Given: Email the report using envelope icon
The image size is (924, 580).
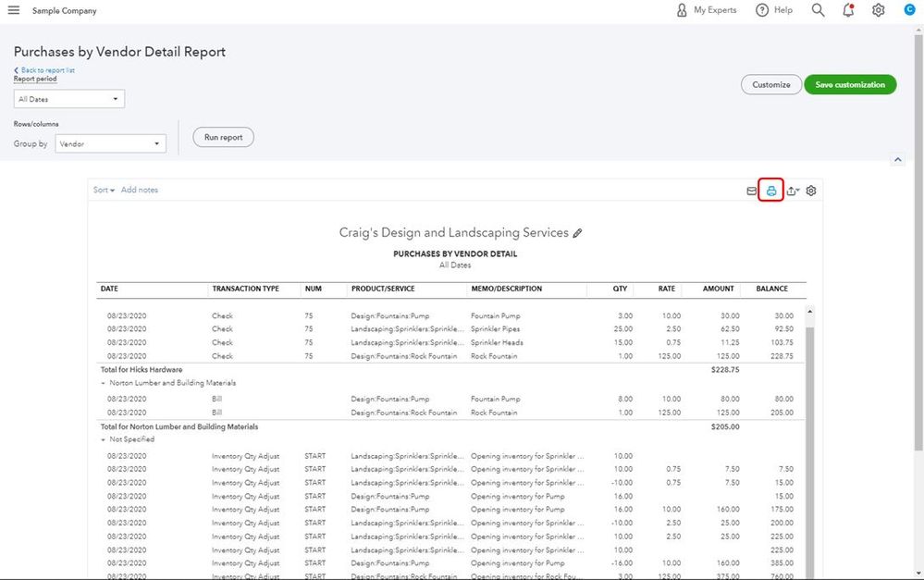Looking at the screenshot, I should point(751,191).
